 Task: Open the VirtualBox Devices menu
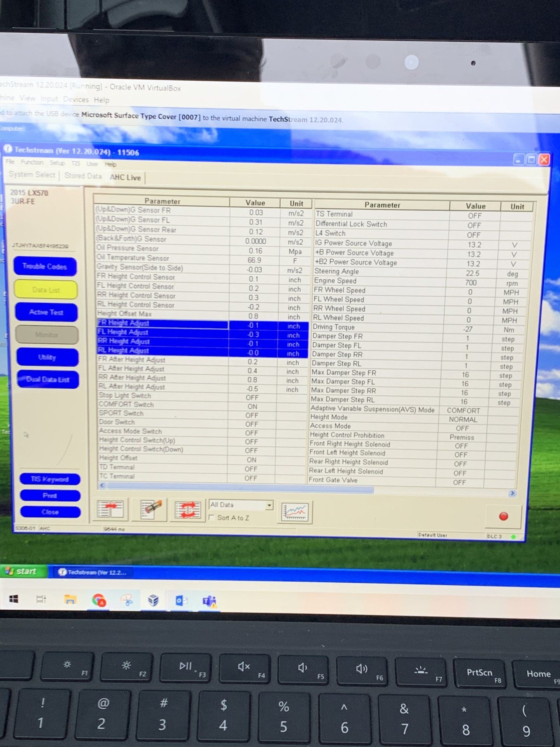[x=76, y=100]
